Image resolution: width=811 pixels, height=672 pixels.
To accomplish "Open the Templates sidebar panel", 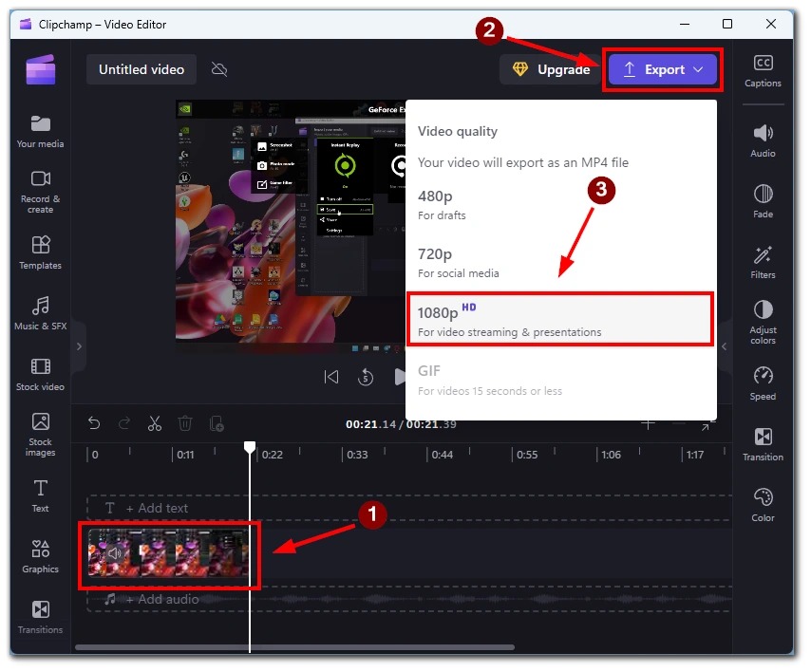I will [x=40, y=252].
